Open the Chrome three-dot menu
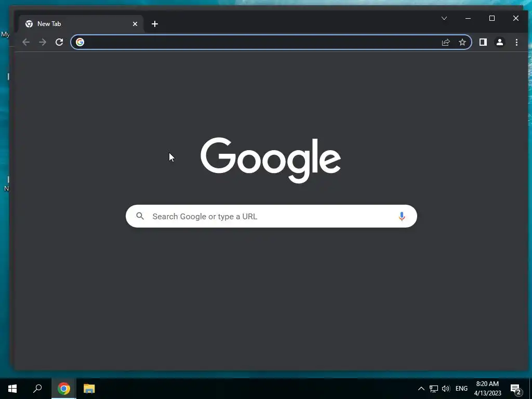 pyautogui.click(x=516, y=42)
